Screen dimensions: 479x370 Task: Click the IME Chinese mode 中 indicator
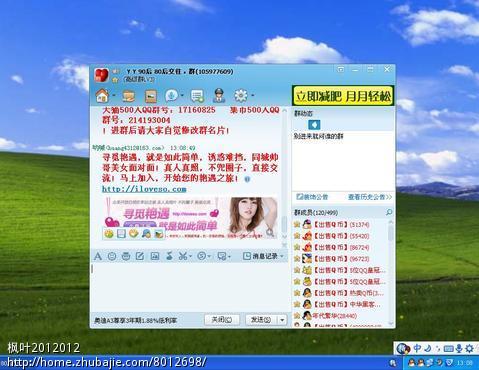click(x=417, y=349)
